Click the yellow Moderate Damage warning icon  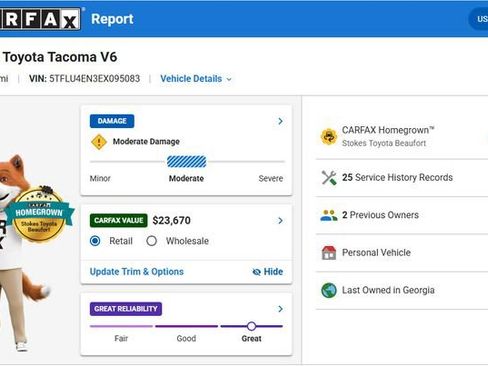click(x=99, y=142)
